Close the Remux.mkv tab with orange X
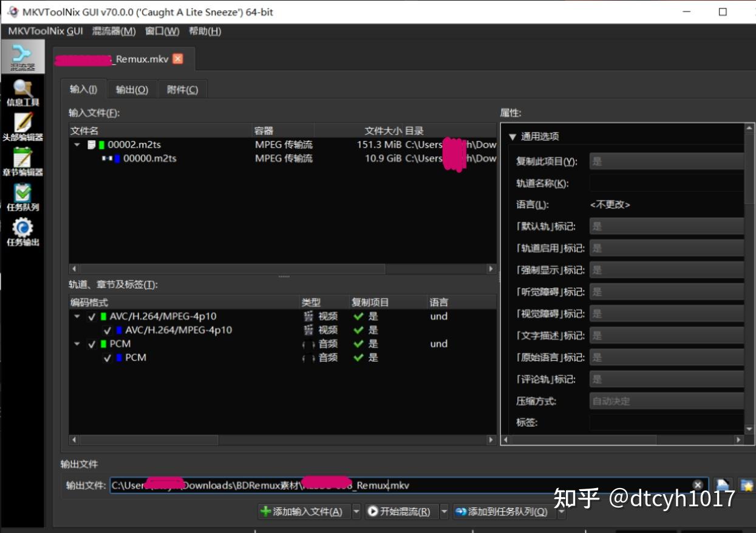Viewport: 756px width, 533px height. (177, 58)
